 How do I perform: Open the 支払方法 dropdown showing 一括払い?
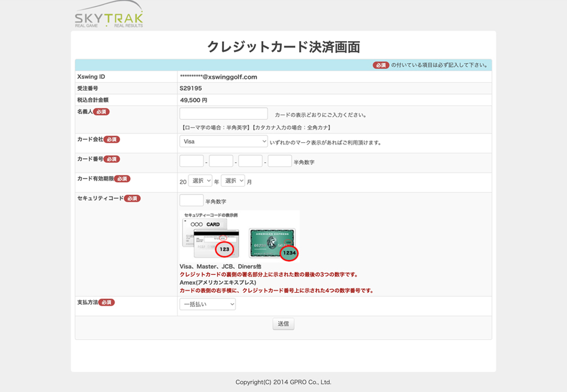(x=207, y=305)
